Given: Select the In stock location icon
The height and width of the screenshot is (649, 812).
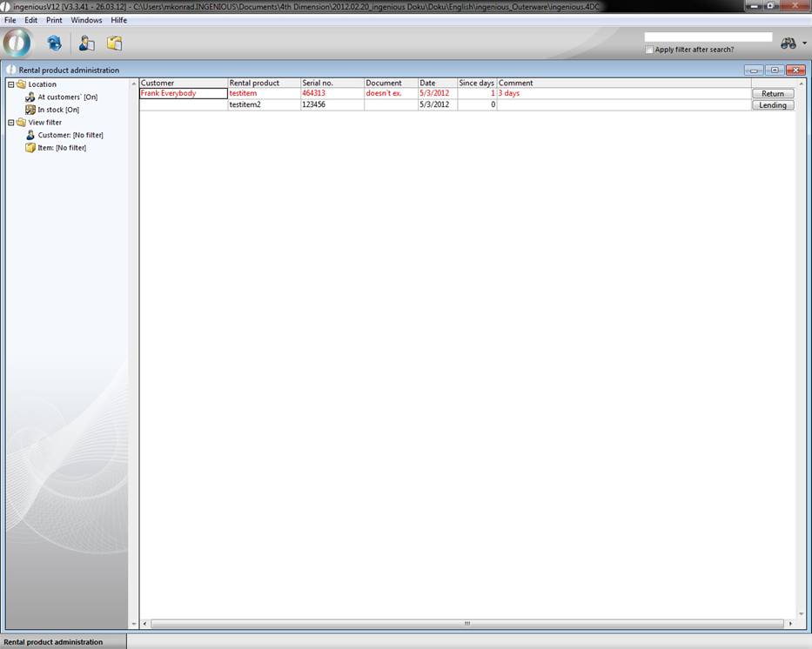Looking at the screenshot, I should [x=30, y=110].
